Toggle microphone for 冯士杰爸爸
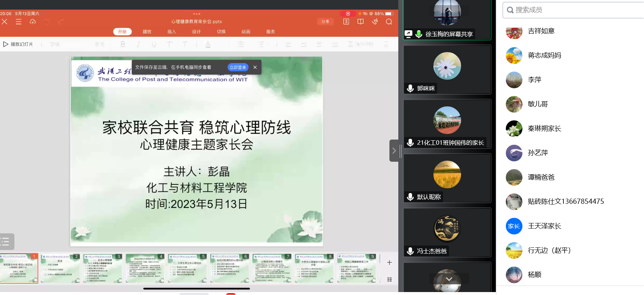 click(410, 251)
